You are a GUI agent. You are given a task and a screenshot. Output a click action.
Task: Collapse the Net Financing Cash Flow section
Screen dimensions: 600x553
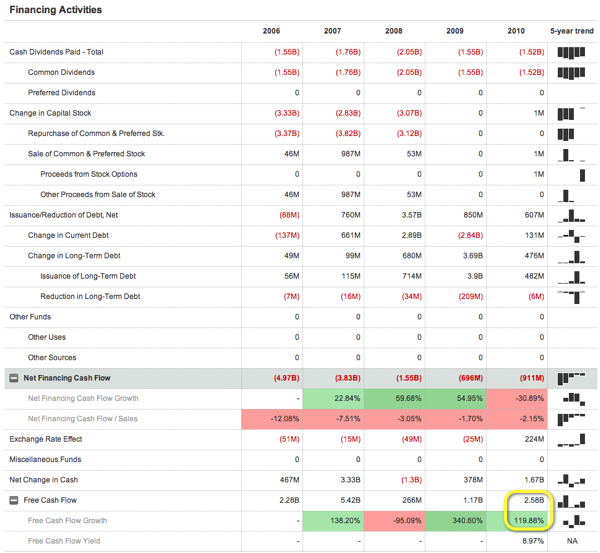pos(14,378)
